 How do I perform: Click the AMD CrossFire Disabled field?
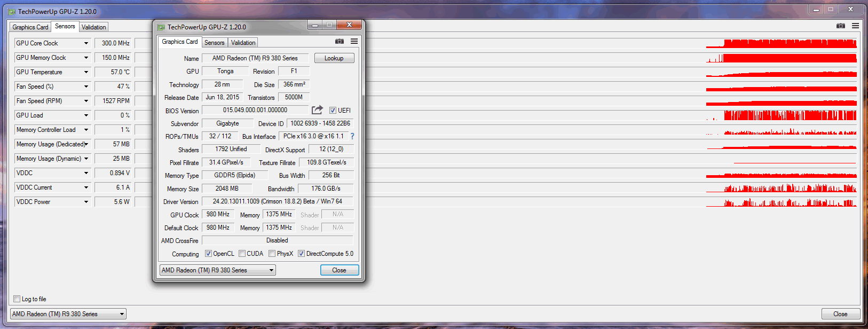click(x=278, y=240)
